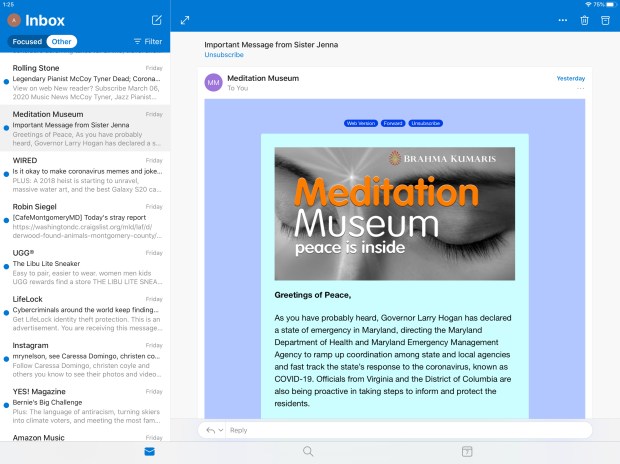Tap the account avatar next to Inbox
Viewport: 620px width, 464px height.
[14, 20]
